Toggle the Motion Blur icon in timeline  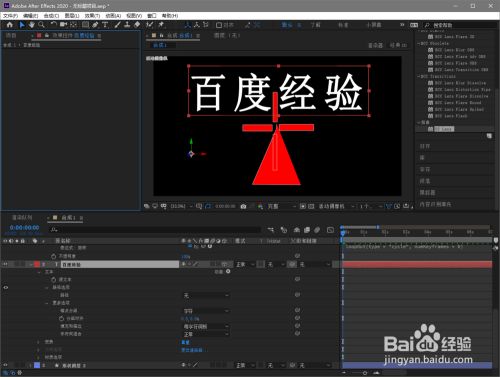point(317,230)
